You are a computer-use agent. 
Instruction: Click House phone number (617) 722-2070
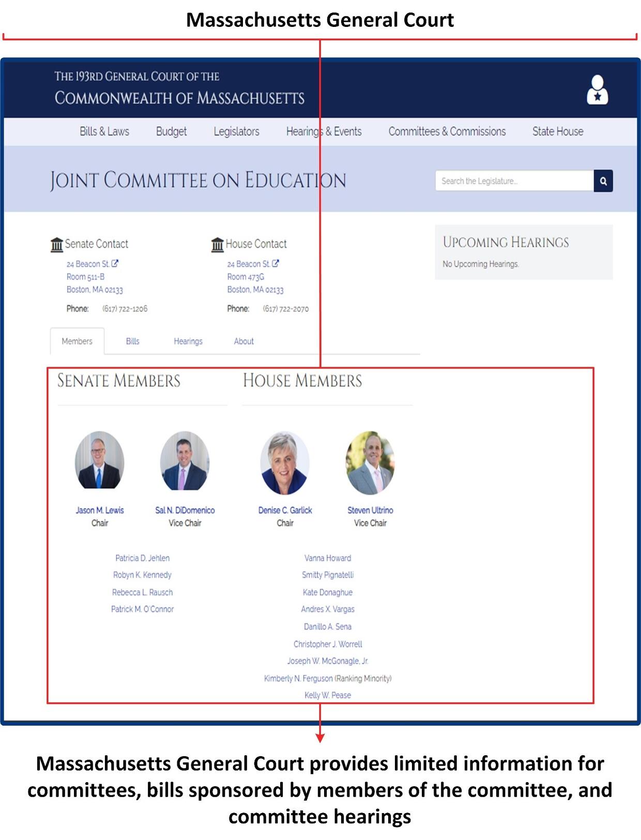point(285,309)
